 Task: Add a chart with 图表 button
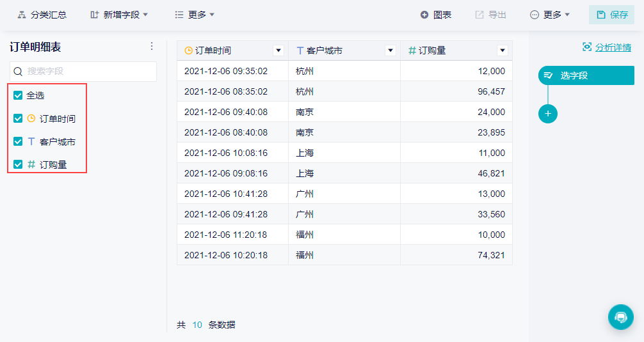click(436, 15)
